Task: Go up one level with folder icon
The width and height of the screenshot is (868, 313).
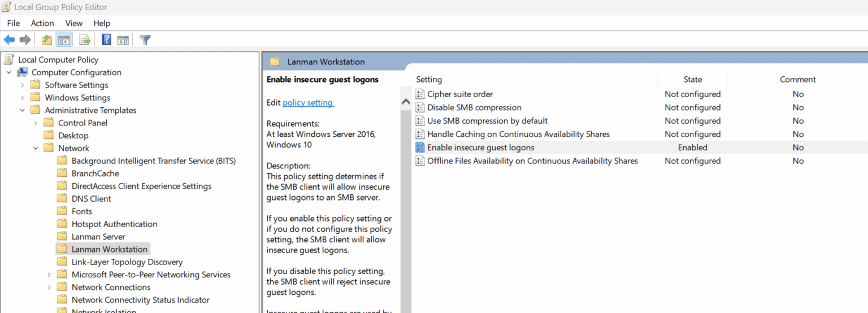Action: click(x=47, y=40)
